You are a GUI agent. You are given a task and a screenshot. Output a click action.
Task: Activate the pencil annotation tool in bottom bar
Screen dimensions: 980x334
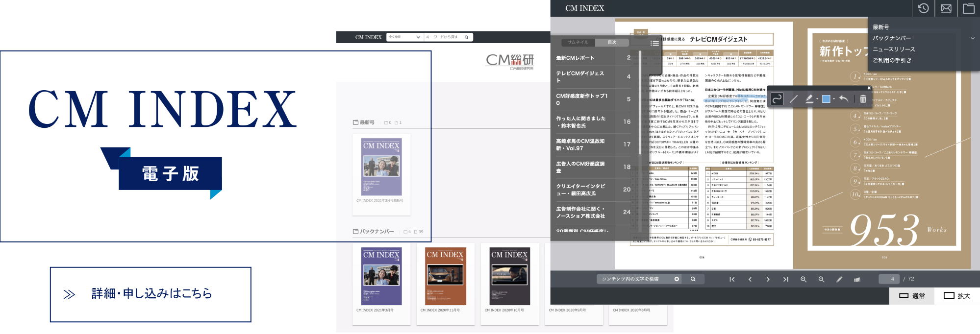pyautogui.click(x=839, y=279)
